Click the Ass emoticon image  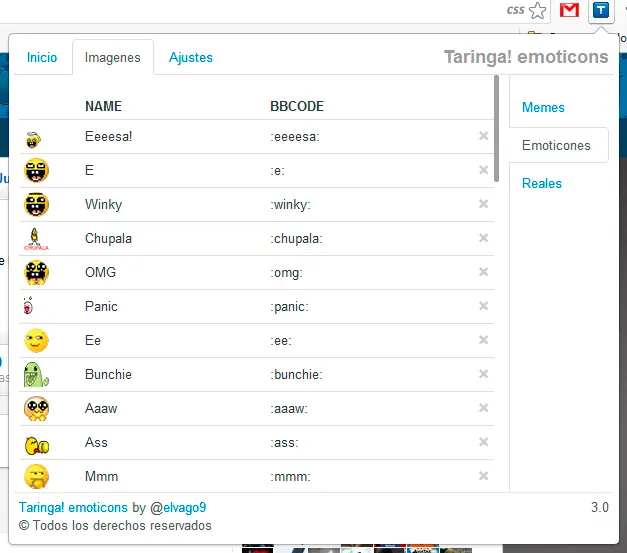coord(37,445)
